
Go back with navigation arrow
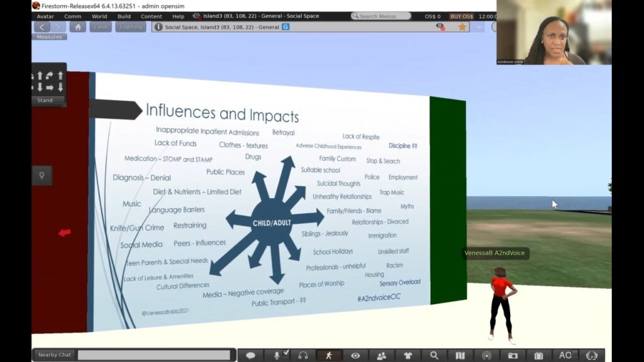[42, 27]
